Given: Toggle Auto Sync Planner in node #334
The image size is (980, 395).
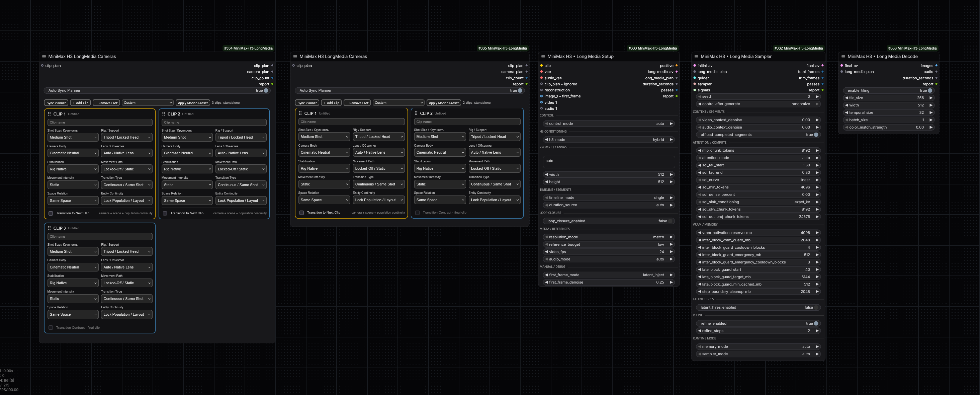Looking at the screenshot, I should click(157, 91).
